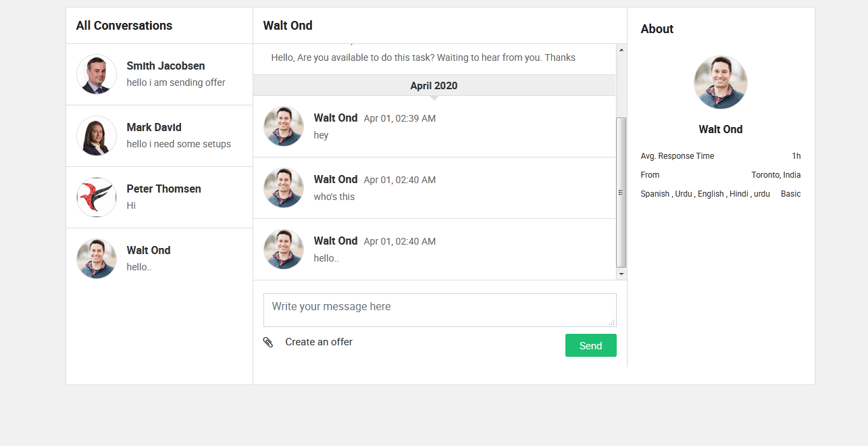868x446 pixels.
Task: Click Smith Jacobsen's avatar in conversation list
Action: [x=97, y=74]
